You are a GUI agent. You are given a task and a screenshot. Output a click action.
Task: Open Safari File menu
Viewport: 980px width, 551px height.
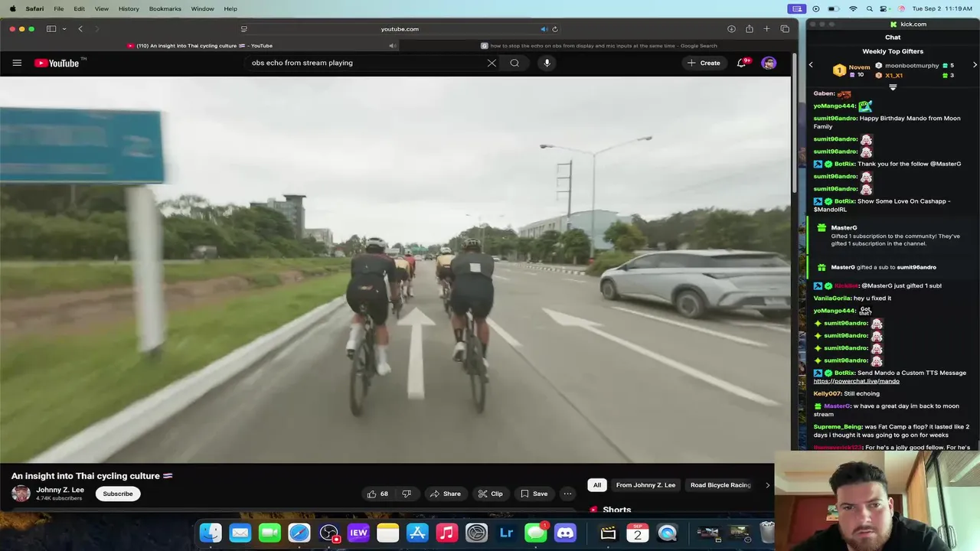58,8
